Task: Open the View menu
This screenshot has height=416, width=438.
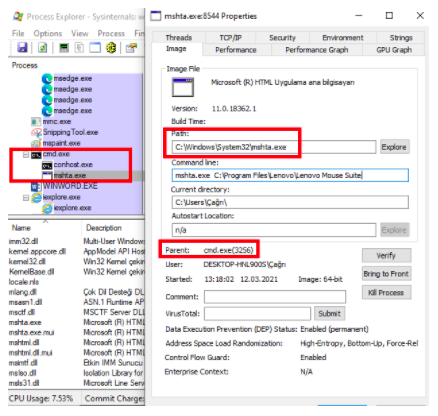Action: click(x=80, y=33)
